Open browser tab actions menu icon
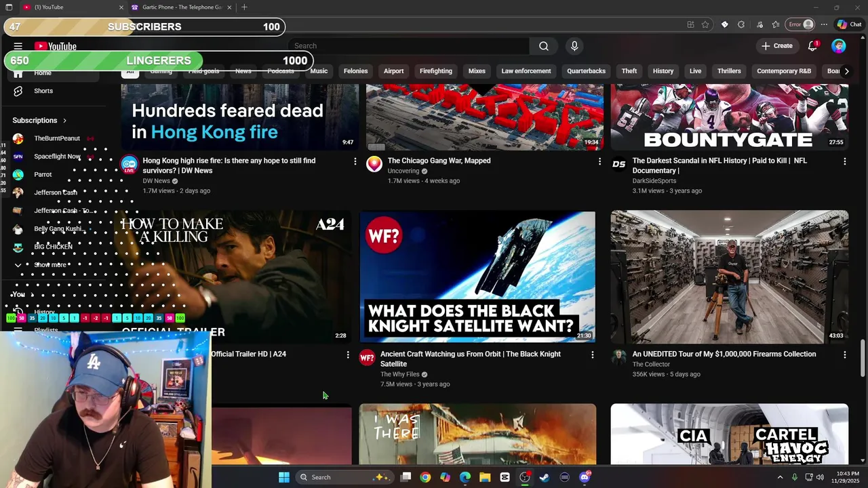868x488 pixels. [9, 7]
